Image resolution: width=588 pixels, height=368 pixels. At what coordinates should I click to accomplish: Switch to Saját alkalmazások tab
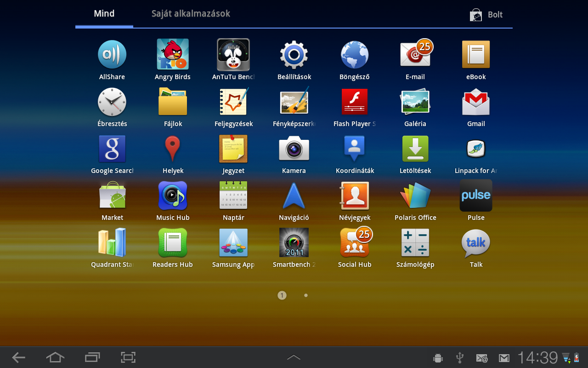(191, 14)
